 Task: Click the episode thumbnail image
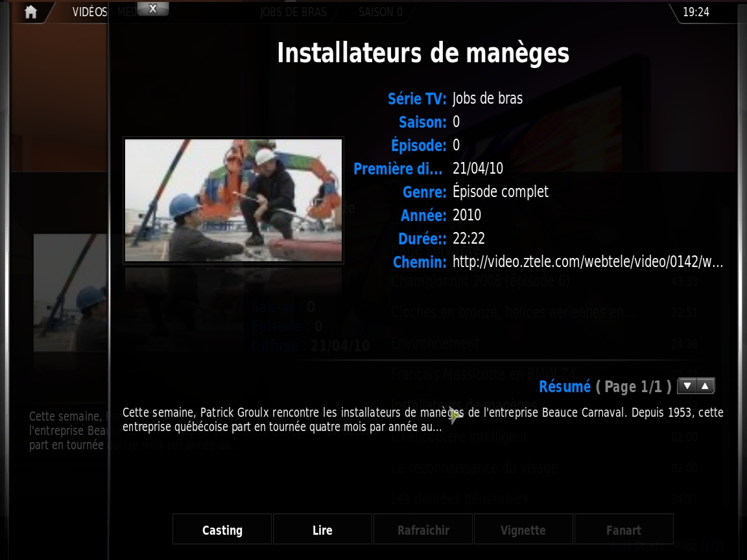coord(233,200)
